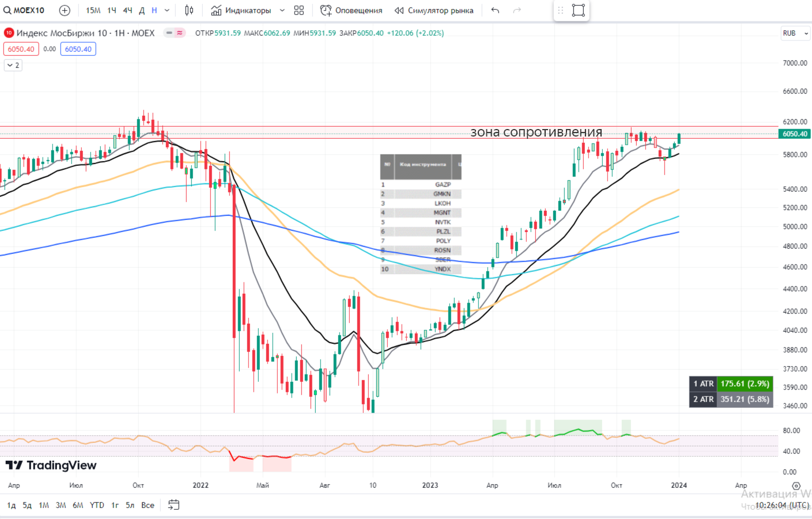Expand the favorite indicators chevron next to Индикаторы
This screenshot has width=812, height=519.
pos(282,10)
